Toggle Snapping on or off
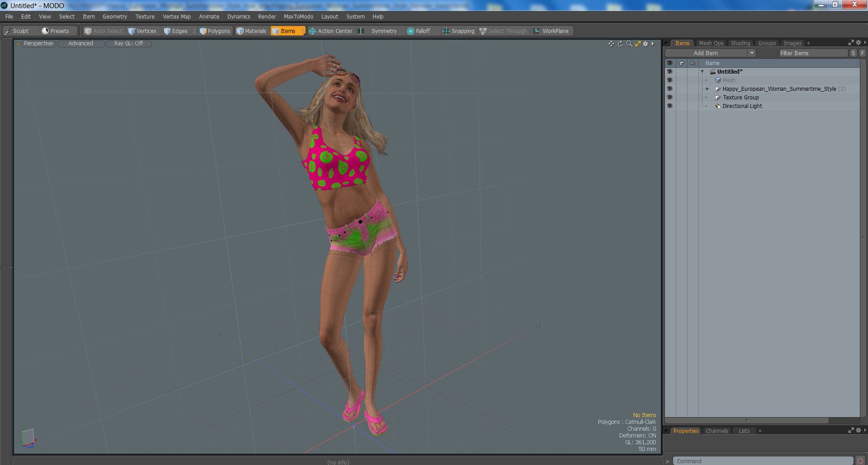This screenshot has height=465, width=868. click(459, 31)
